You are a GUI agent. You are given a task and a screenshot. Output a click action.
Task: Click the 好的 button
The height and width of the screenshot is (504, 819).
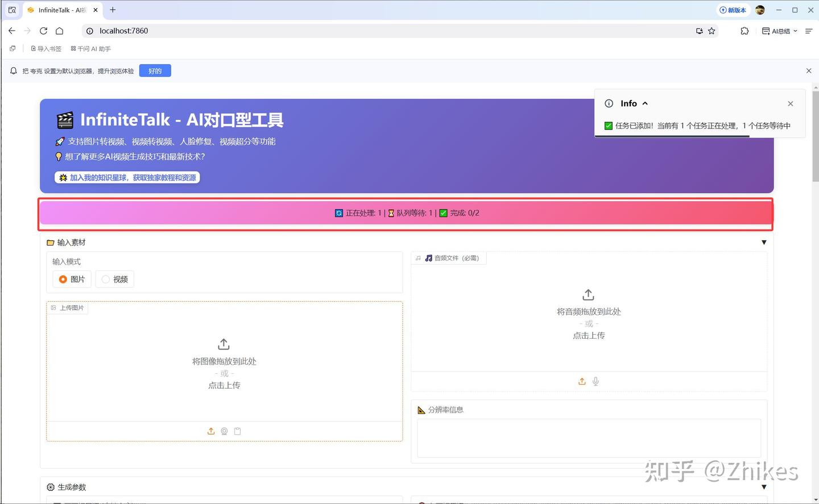pos(155,71)
